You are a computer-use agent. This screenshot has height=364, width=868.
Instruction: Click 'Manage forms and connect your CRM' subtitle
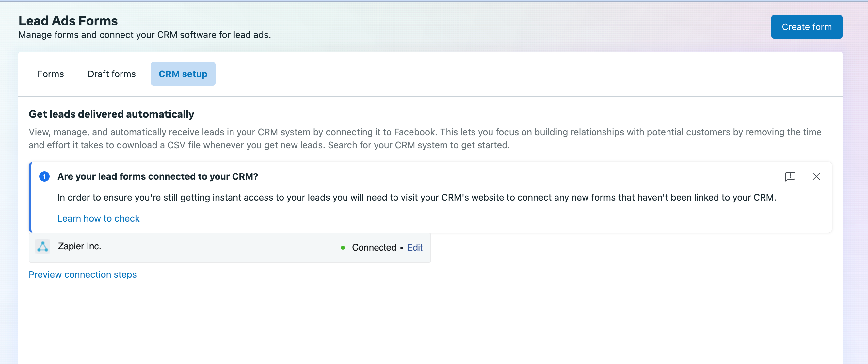click(144, 35)
